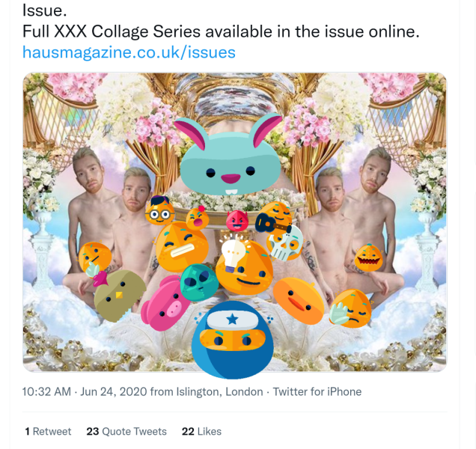This screenshot has height=449, width=476.
Task: Show the 22 Likes list
Action: (201, 431)
